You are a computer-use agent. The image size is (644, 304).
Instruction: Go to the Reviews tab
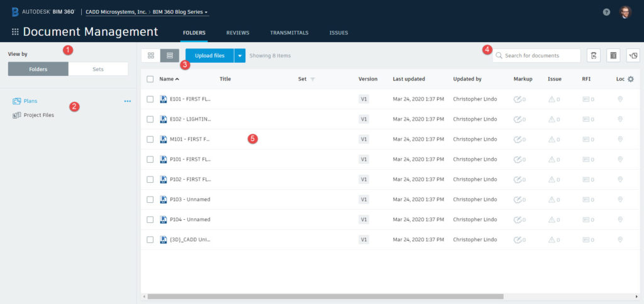point(238,33)
